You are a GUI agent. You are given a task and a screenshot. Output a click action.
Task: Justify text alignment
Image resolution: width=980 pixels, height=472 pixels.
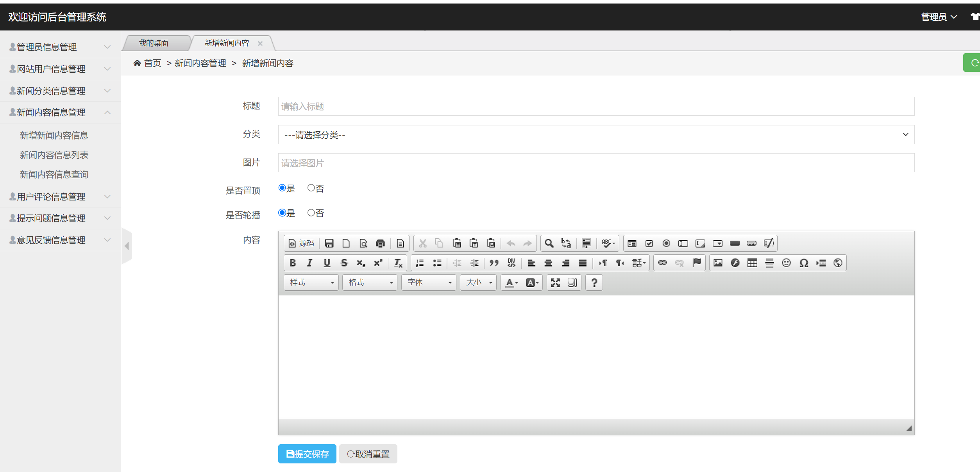pyautogui.click(x=583, y=263)
